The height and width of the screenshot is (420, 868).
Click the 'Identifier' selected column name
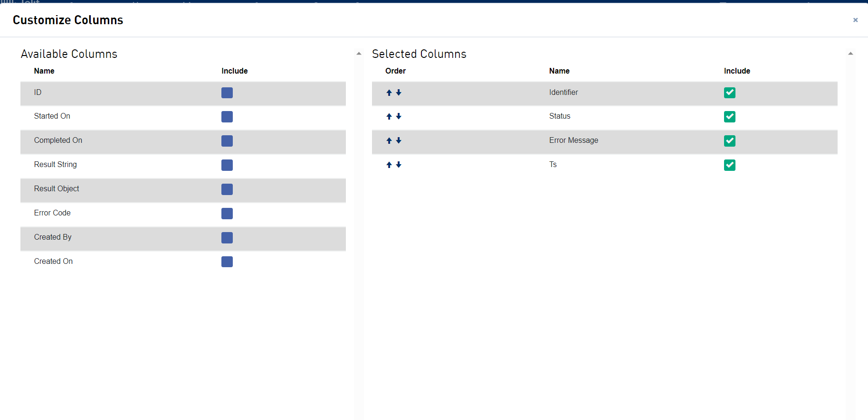point(563,93)
